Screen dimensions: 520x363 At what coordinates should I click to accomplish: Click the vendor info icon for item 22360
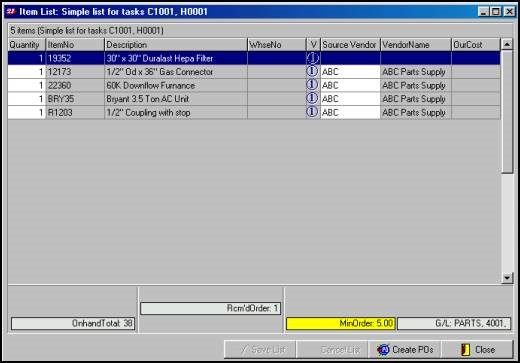tap(312, 85)
